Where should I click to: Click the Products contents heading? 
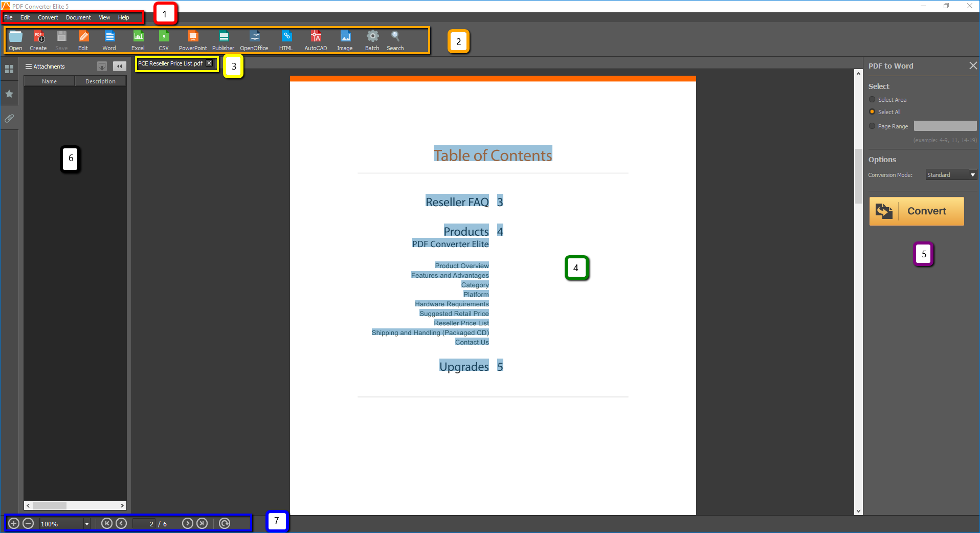(466, 231)
